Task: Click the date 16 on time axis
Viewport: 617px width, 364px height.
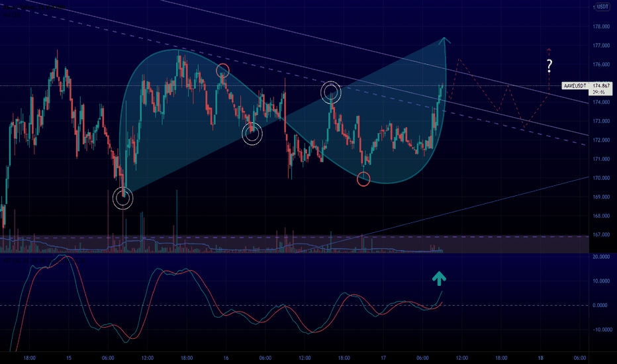Action: pyautogui.click(x=226, y=358)
